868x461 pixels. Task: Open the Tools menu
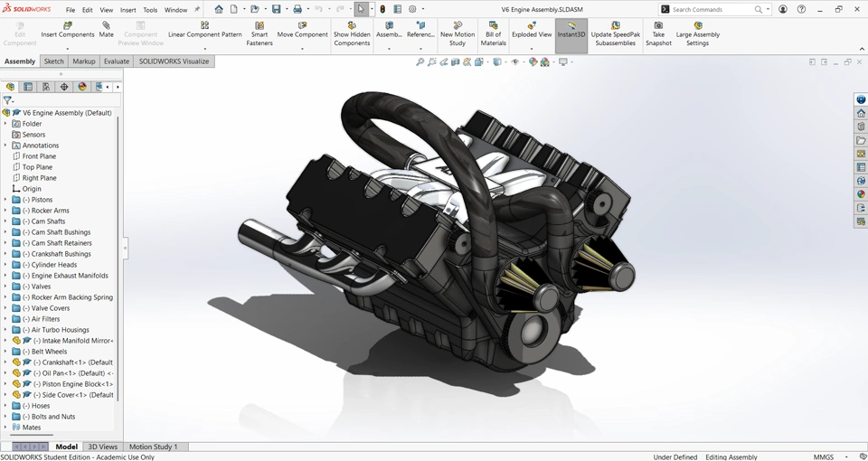pyautogui.click(x=150, y=9)
